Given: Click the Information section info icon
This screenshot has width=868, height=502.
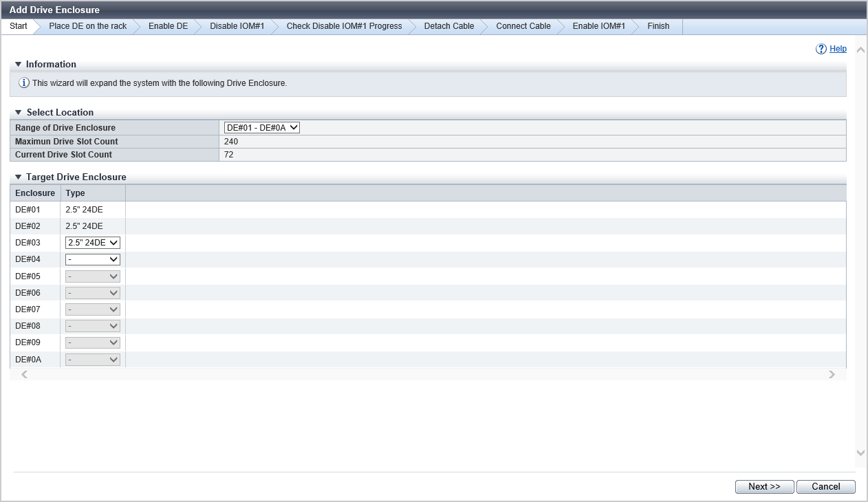Looking at the screenshot, I should coord(24,83).
